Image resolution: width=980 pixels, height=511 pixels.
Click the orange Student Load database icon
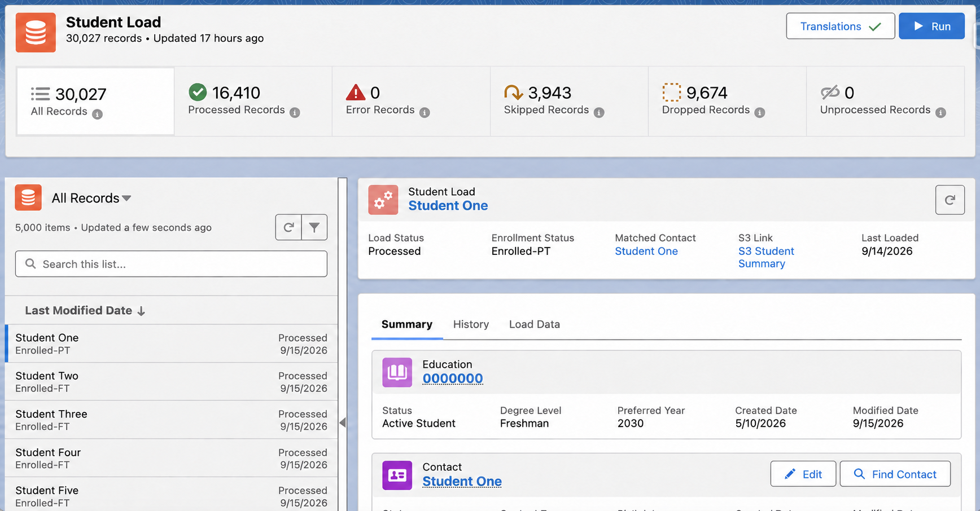pyautogui.click(x=36, y=33)
